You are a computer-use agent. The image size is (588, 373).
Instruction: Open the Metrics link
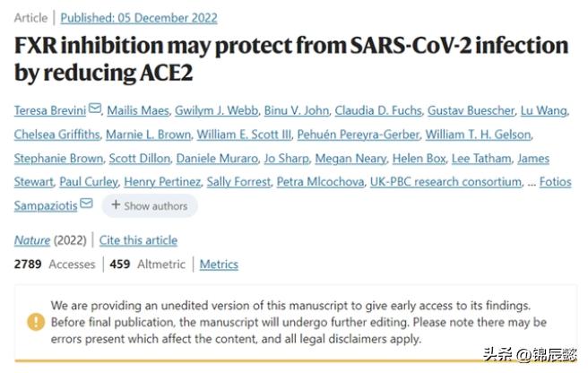(x=219, y=265)
